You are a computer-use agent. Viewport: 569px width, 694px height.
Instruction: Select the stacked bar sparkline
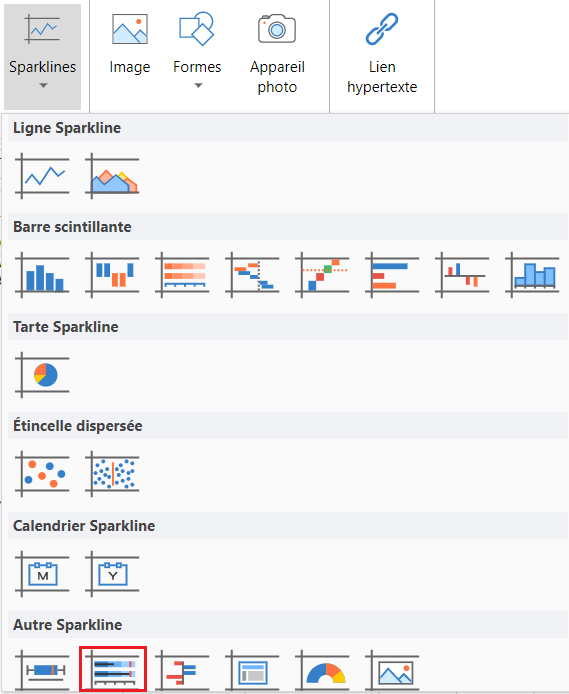(x=182, y=275)
